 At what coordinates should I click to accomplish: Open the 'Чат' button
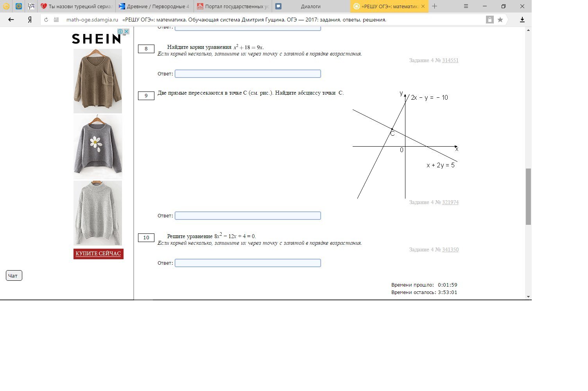14,276
